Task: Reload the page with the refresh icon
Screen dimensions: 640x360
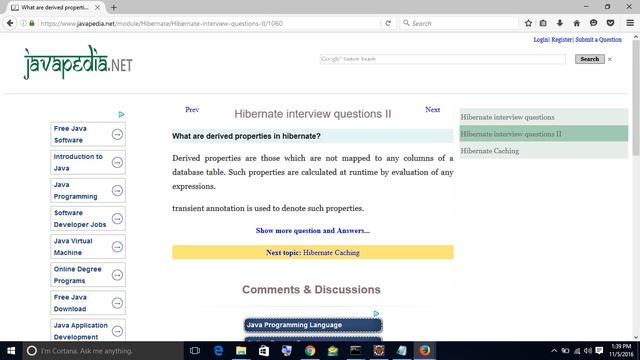Action: [x=388, y=23]
